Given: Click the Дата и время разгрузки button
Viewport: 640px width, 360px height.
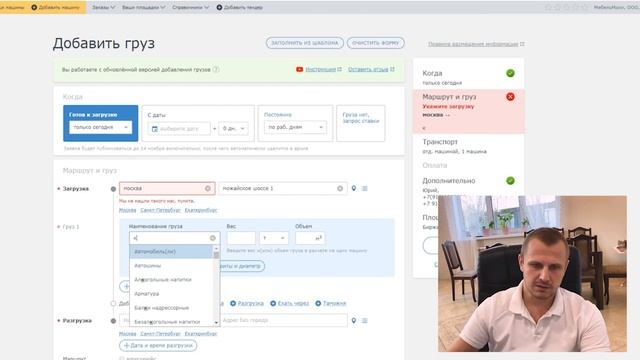Looking at the screenshot, I should (158, 345).
